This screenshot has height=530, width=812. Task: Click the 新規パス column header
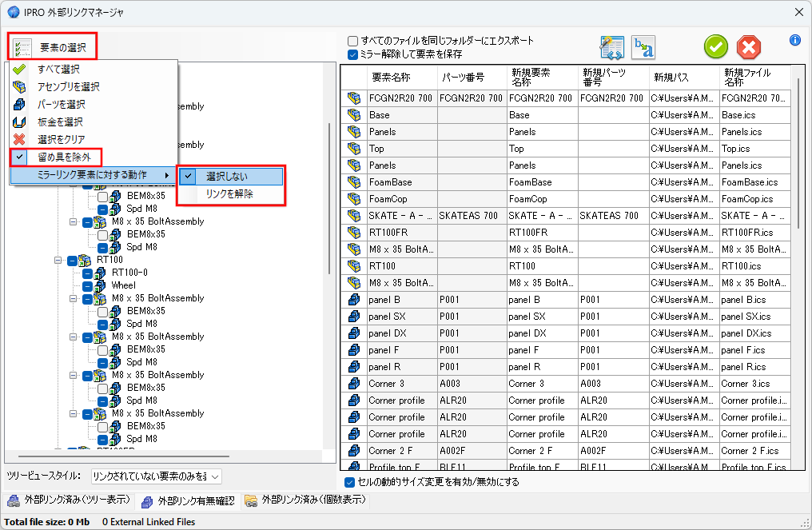684,78
